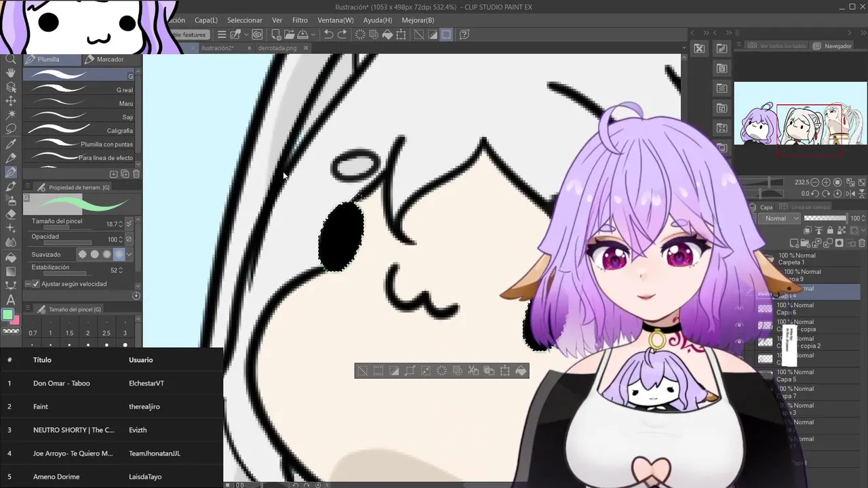Zoom out with navigator minus icon
The image size is (868, 488).
point(814,182)
